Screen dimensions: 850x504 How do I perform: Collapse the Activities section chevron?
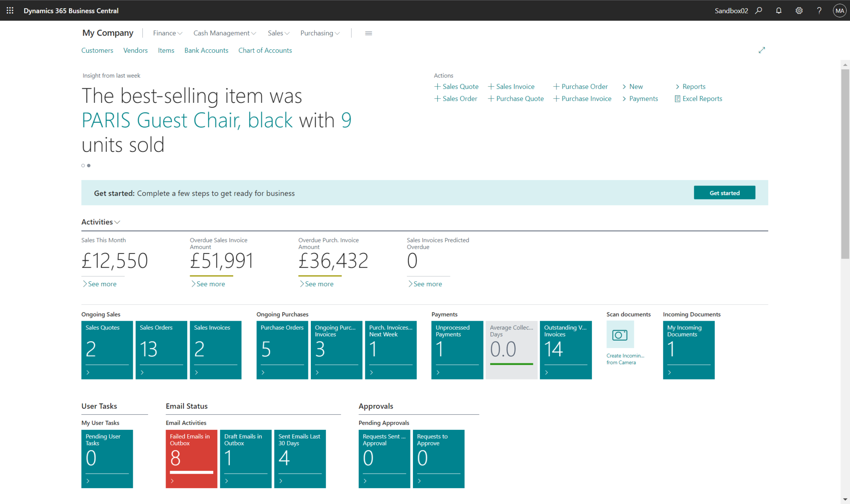click(x=117, y=222)
